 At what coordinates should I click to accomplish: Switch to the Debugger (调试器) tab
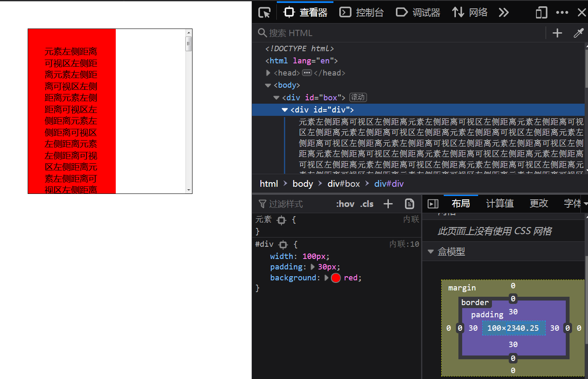click(418, 13)
